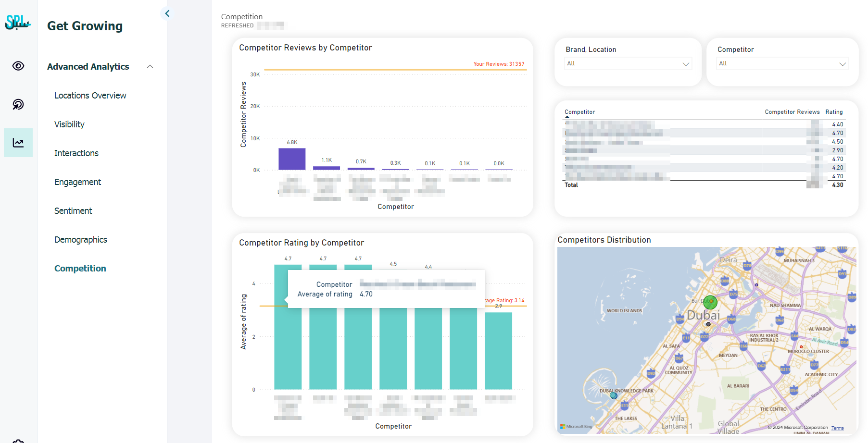The image size is (868, 443).
Task: Click the sort arrow under Competitor column header
Action: [x=567, y=117]
